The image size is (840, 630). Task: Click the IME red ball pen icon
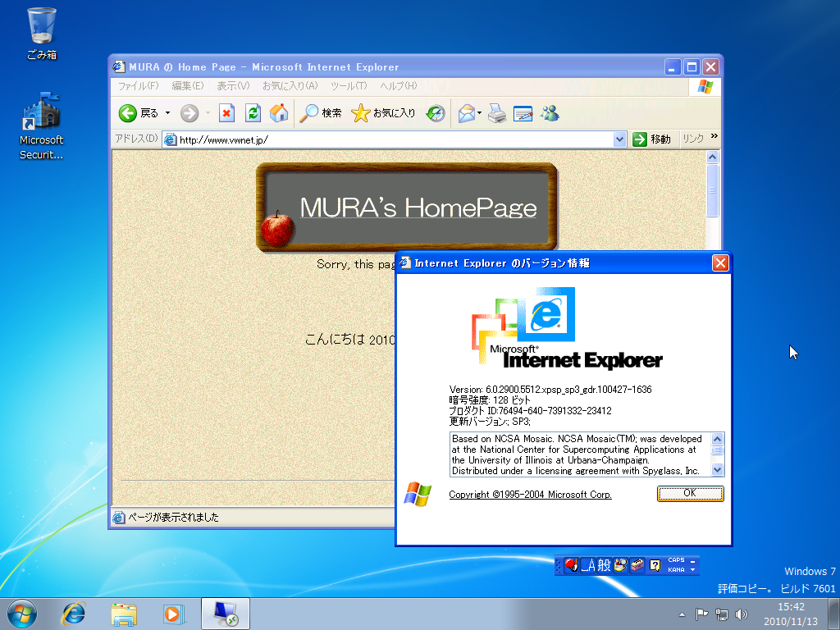[x=571, y=565]
